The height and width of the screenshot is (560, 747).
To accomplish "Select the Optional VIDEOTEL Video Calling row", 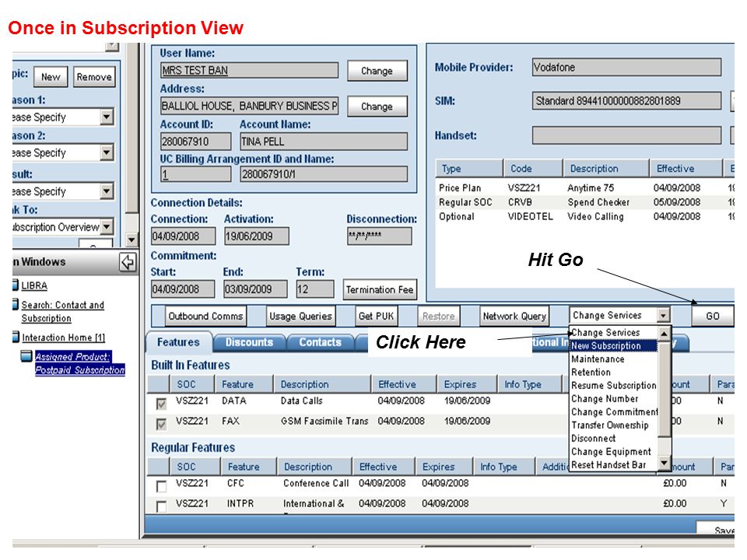I will pyautogui.click(x=584, y=217).
